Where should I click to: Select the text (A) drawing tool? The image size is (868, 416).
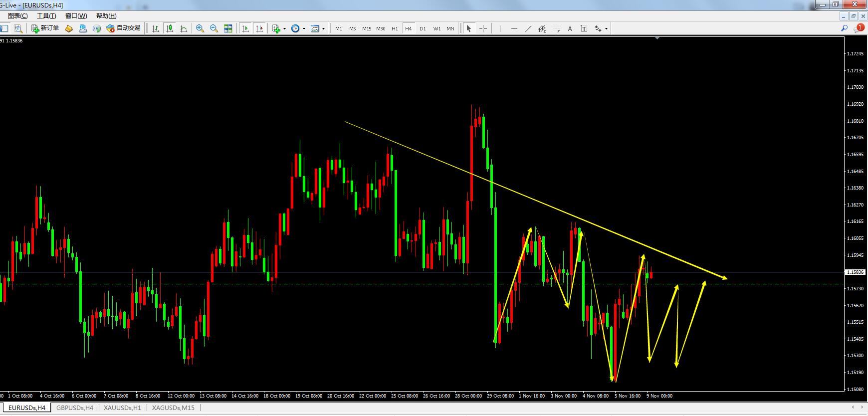click(570, 28)
